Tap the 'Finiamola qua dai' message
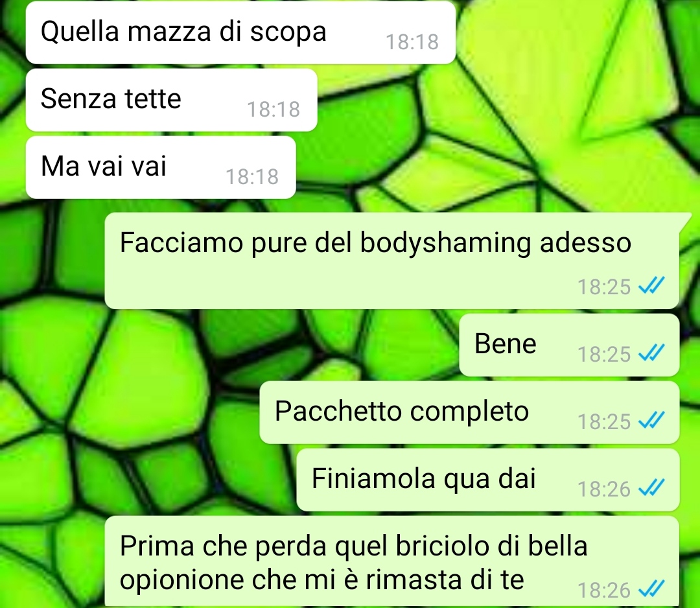This screenshot has width=700, height=608. tap(488, 480)
